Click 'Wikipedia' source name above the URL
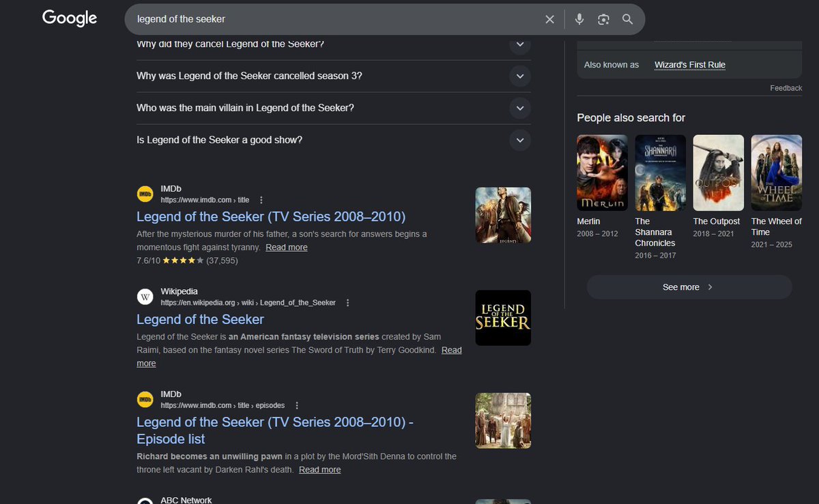819x504 pixels. [x=179, y=292]
